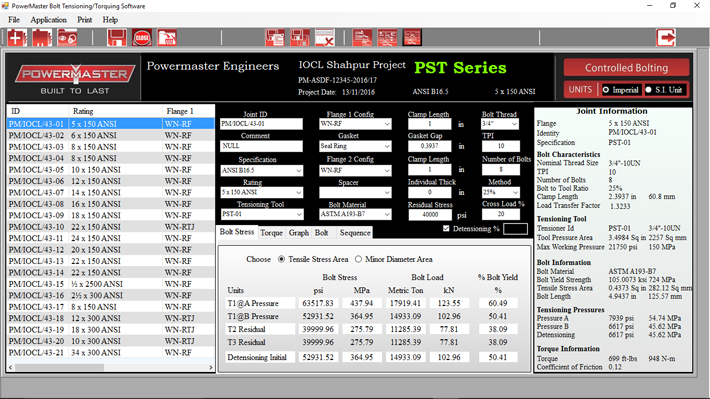710x399 pixels.
Task: Toggle the Detensioning % checkbox
Action: coord(446,229)
